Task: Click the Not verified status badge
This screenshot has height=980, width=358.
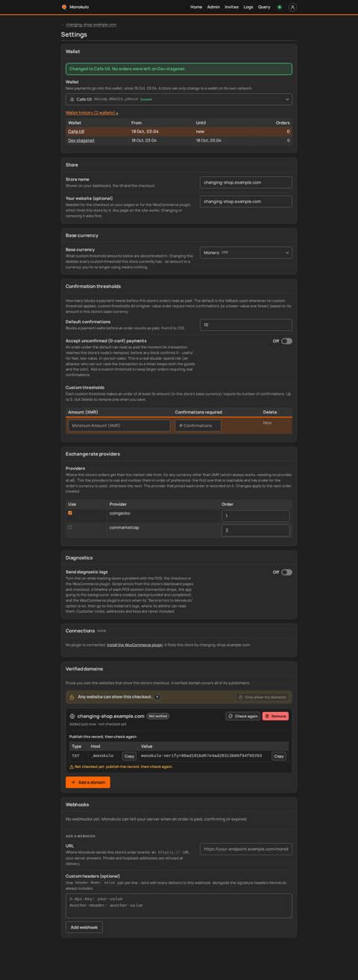Action: point(158,716)
